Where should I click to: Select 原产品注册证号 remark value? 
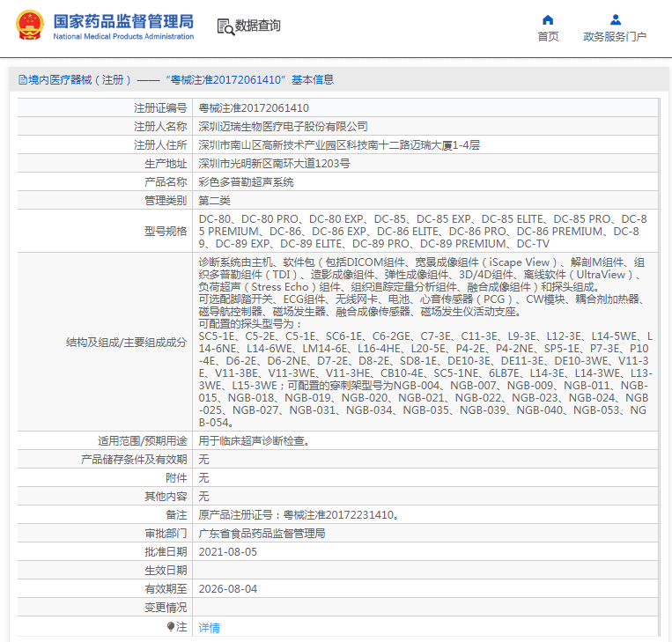[299, 514]
